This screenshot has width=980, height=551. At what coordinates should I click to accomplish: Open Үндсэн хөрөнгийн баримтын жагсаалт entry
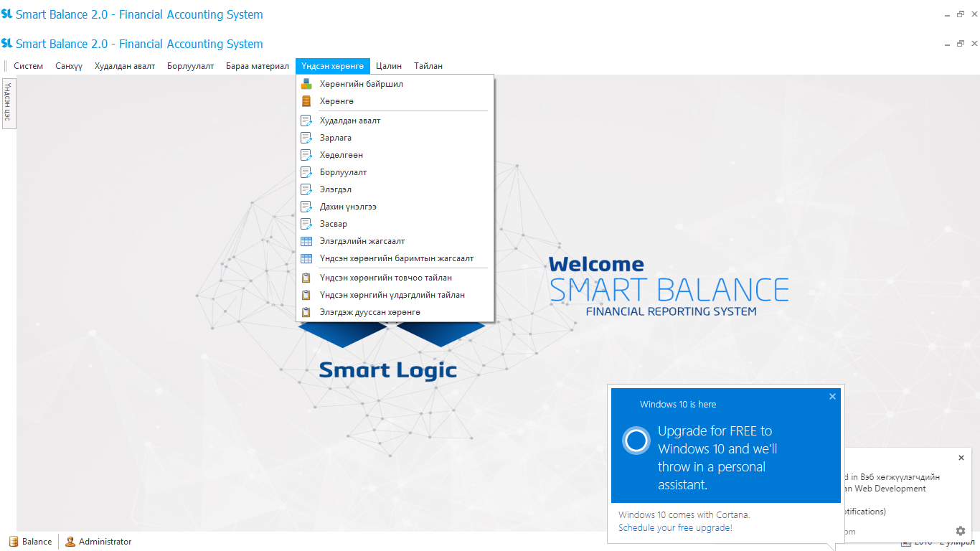tap(395, 258)
